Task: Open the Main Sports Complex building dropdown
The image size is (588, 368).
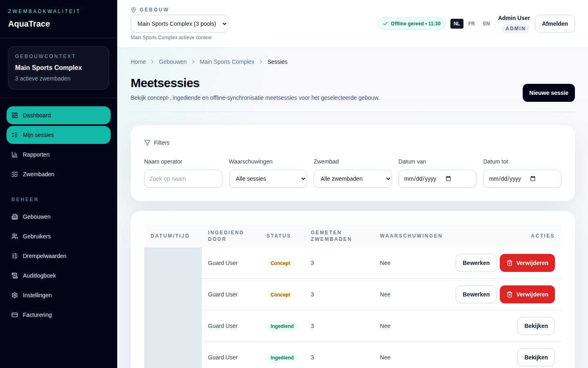Action: tap(179, 24)
